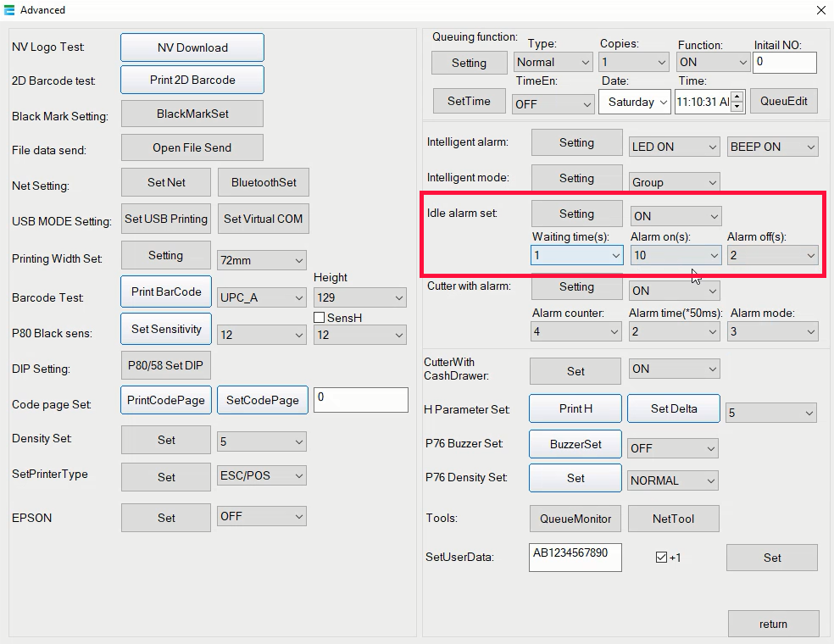
Task: Focus the SetUserData text field
Action: point(575,557)
